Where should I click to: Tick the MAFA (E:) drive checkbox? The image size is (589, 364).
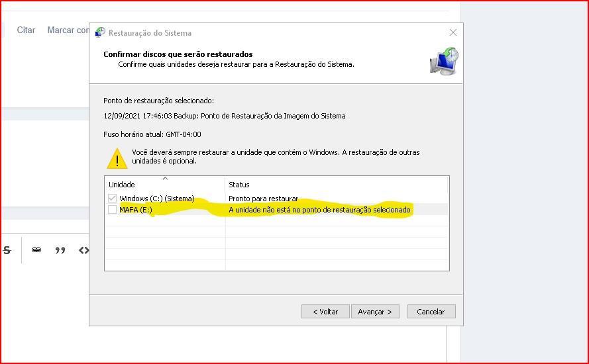pyautogui.click(x=112, y=209)
